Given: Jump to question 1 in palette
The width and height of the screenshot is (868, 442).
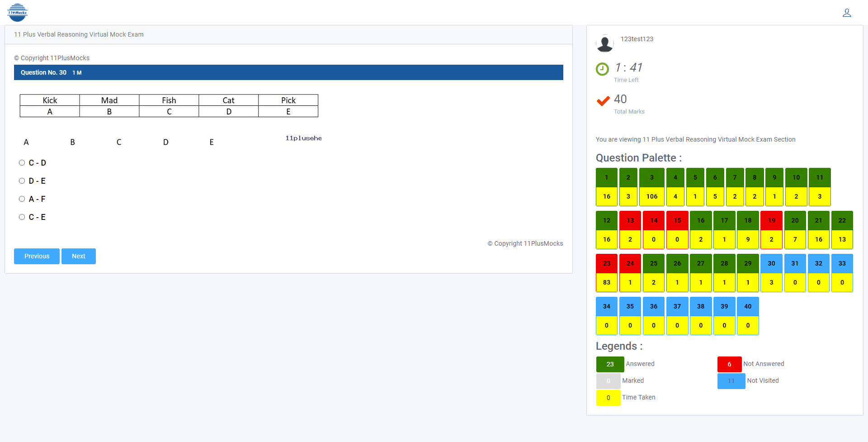Looking at the screenshot, I should pyautogui.click(x=607, y=178).
